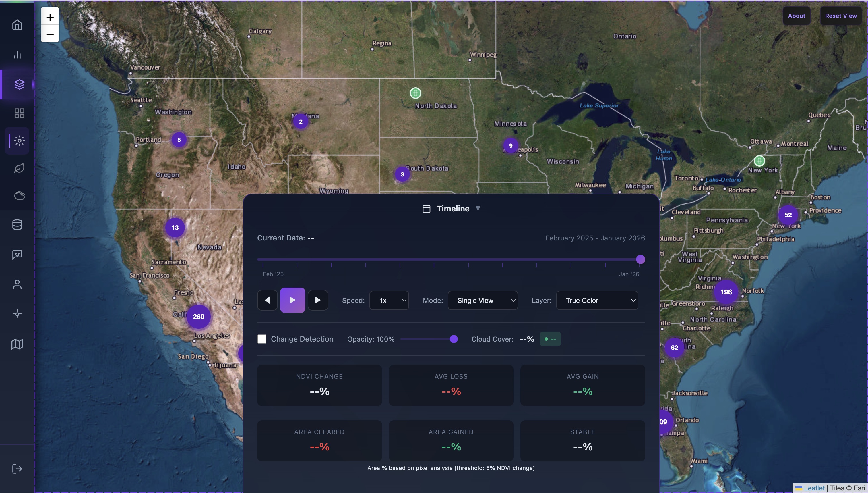Click the leaf vegetation icon

pos(19,168)
